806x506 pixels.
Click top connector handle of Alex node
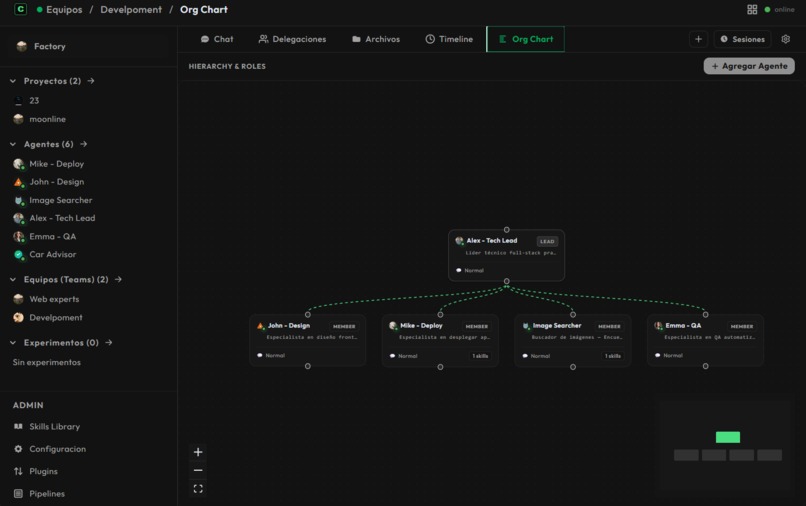(x=506, y=230)
